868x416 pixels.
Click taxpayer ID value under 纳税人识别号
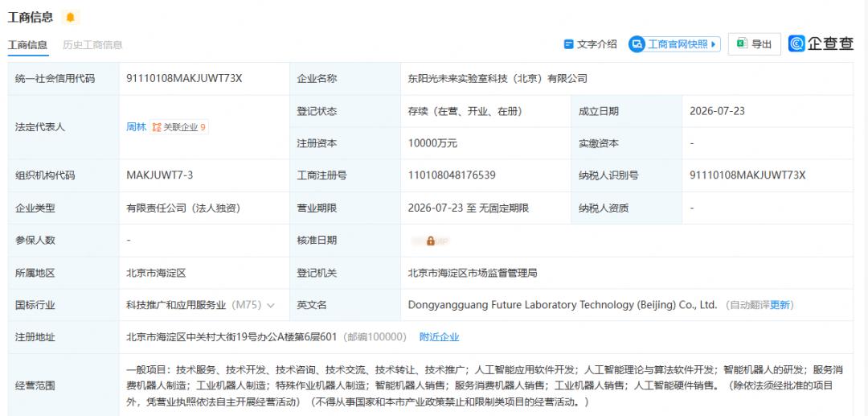[x=747, y=175]
